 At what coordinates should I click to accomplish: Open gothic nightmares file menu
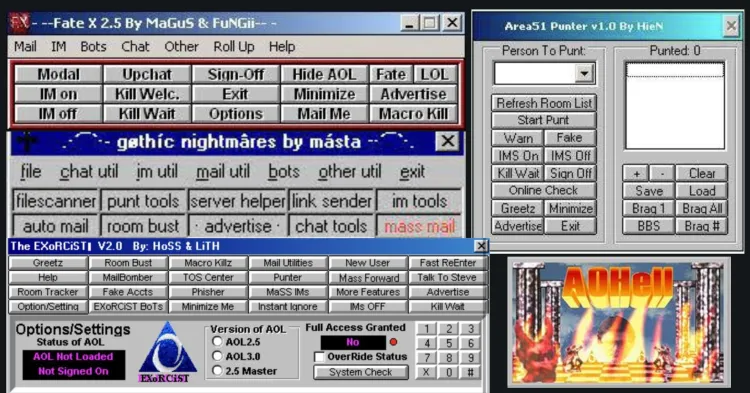[x=31, y=172]
